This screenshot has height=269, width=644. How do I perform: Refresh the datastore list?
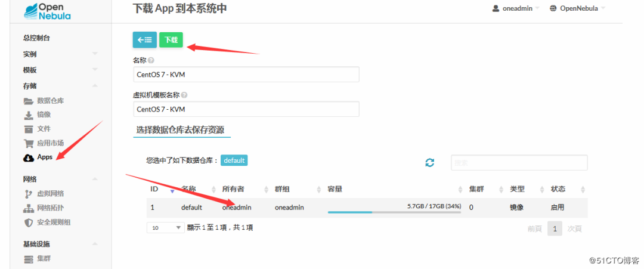pos(429,162)
